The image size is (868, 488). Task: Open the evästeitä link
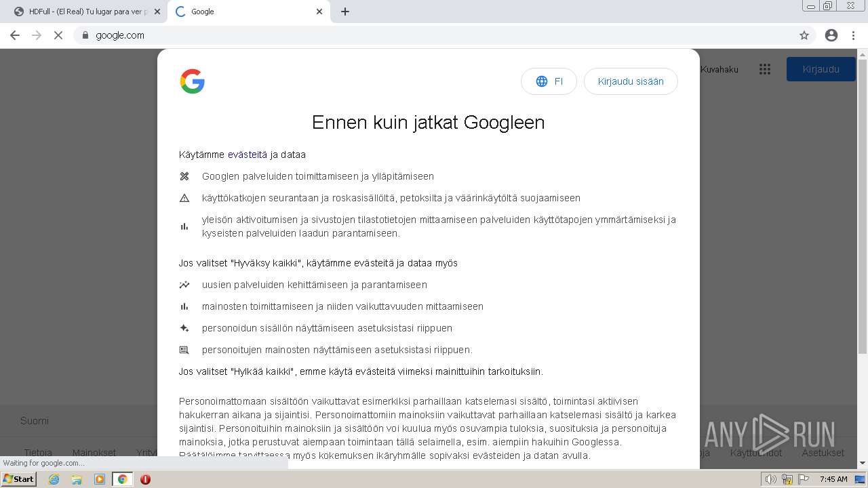(248, 155)
